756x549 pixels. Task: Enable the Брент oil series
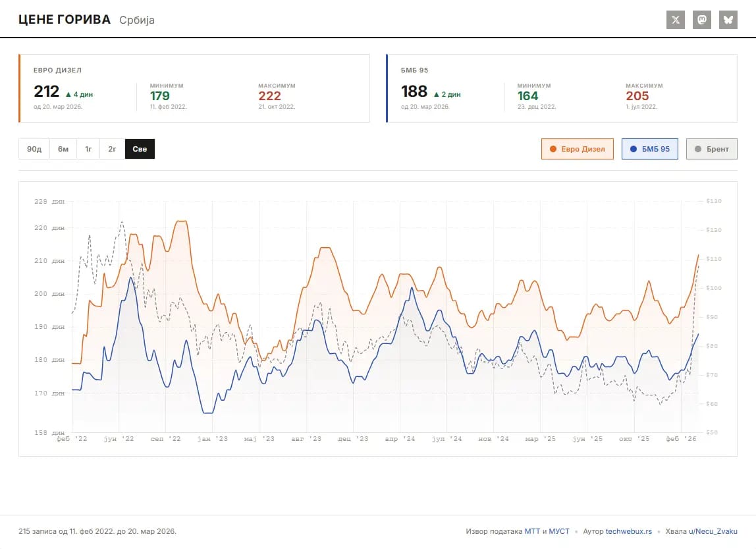pyautogui.click(x=712, y=149)
